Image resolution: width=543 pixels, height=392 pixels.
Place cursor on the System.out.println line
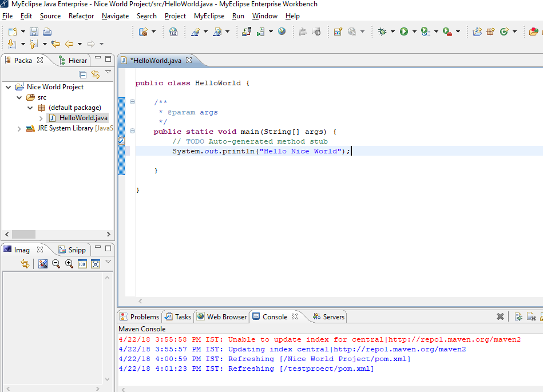tap(339, 151)
